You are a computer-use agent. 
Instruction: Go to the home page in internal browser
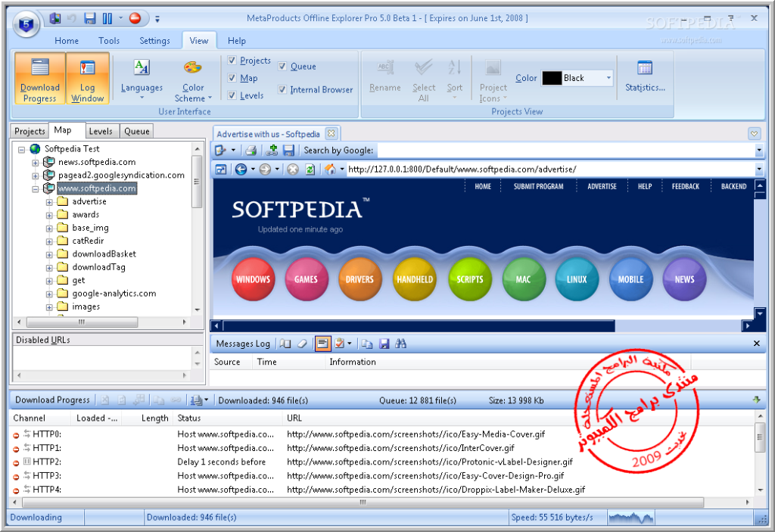[x=330, y=170]
